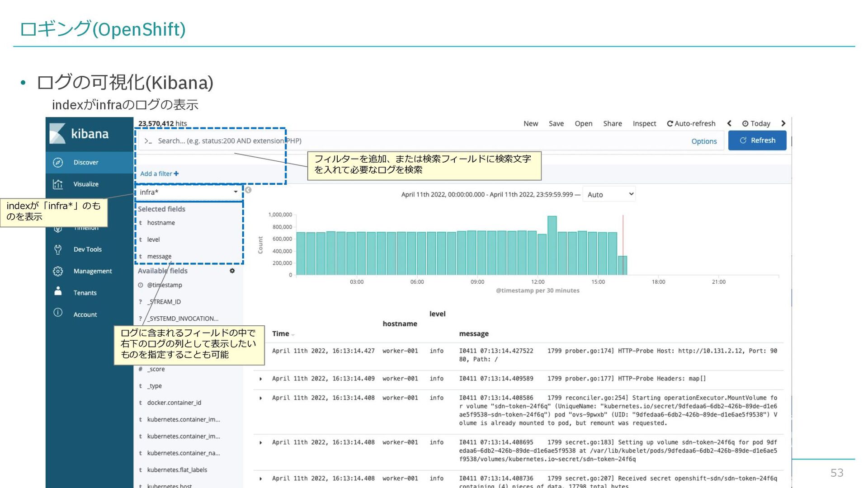Open the Management gear icon
This screenshot has height=488, width=868.
tap(58, 271)
